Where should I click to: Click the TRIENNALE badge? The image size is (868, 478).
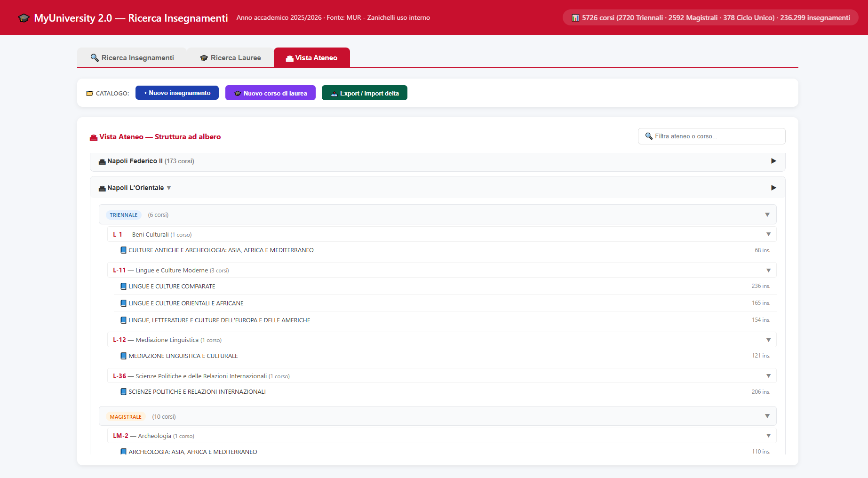click(124, 215)
